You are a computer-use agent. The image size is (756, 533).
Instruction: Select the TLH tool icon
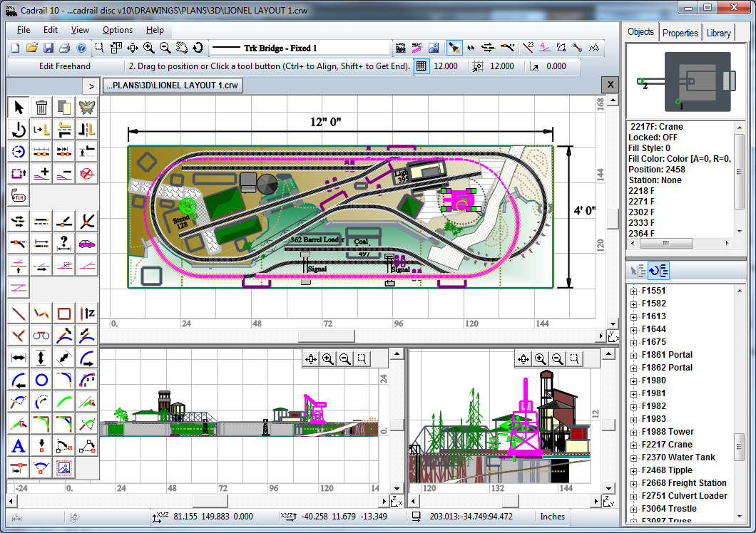(x=19, y=196)
